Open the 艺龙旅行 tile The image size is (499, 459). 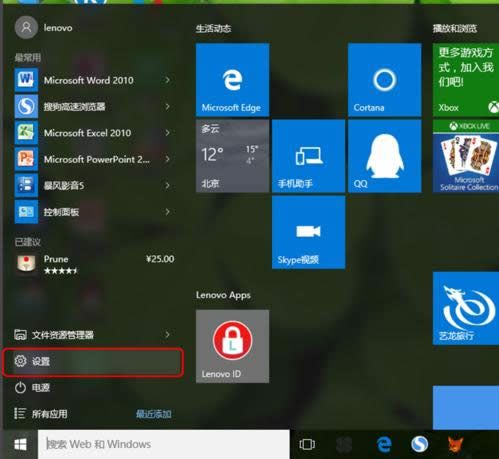pyautogui.click(x=466, y=308)
